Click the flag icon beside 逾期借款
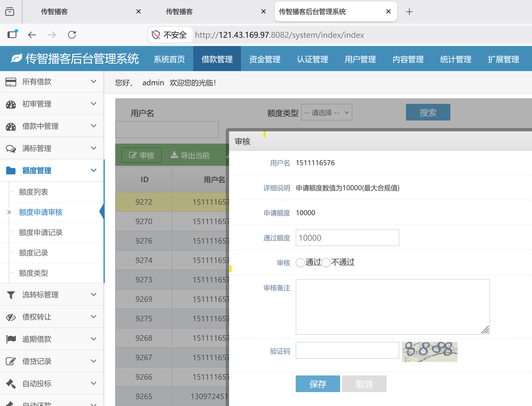Image resolution: width=532 pixels, height=406 pixels. 11,339
